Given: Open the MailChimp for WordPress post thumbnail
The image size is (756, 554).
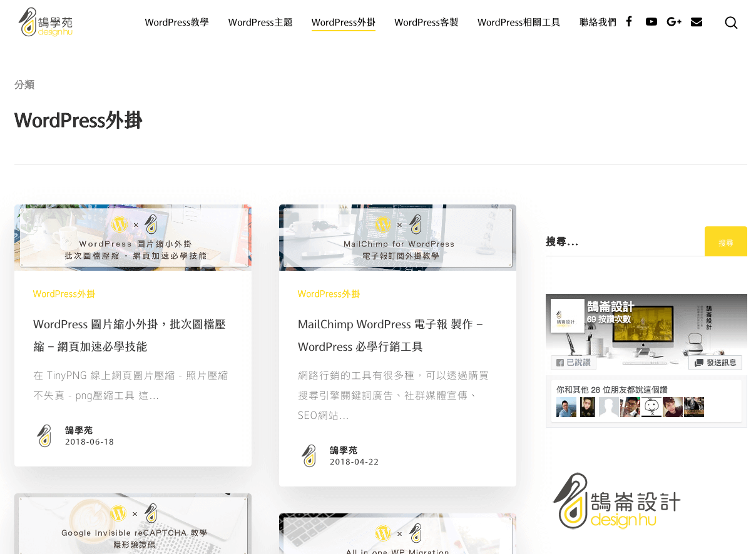Looking at the screenshot, I should (397, 238).
